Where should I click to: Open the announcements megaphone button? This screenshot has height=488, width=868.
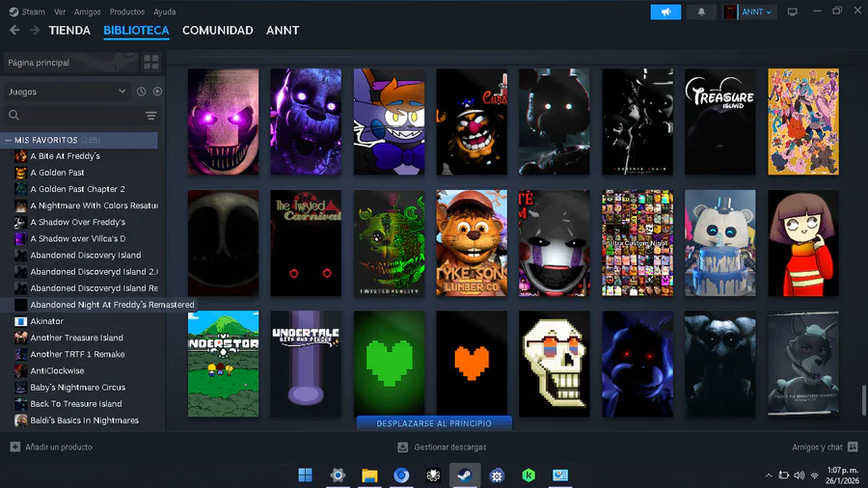pyautogui.click(x=665, y=12)
